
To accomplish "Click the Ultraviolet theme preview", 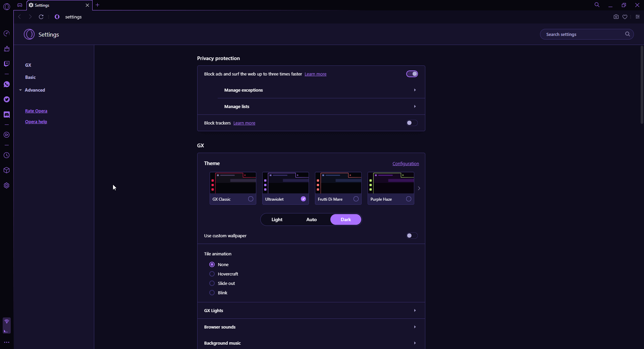I will (x=285, y=183).
